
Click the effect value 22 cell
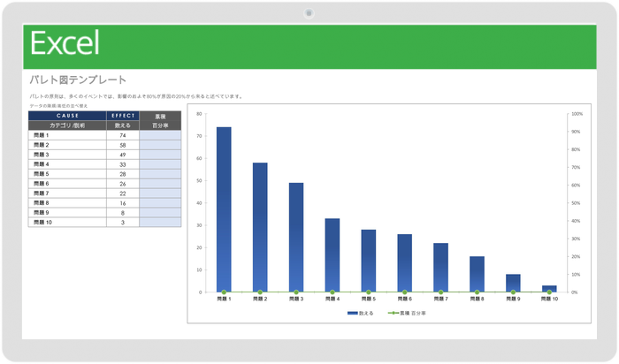click(x=123, y=193)
